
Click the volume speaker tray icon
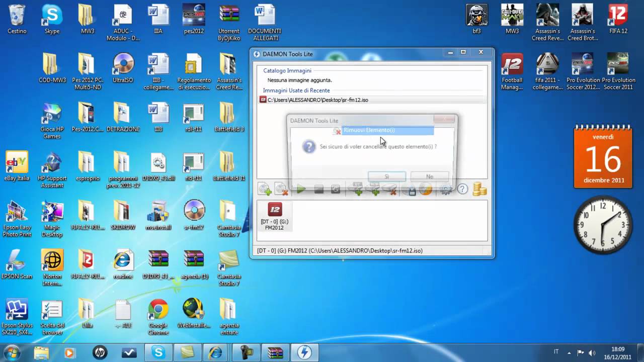point(592,353)
